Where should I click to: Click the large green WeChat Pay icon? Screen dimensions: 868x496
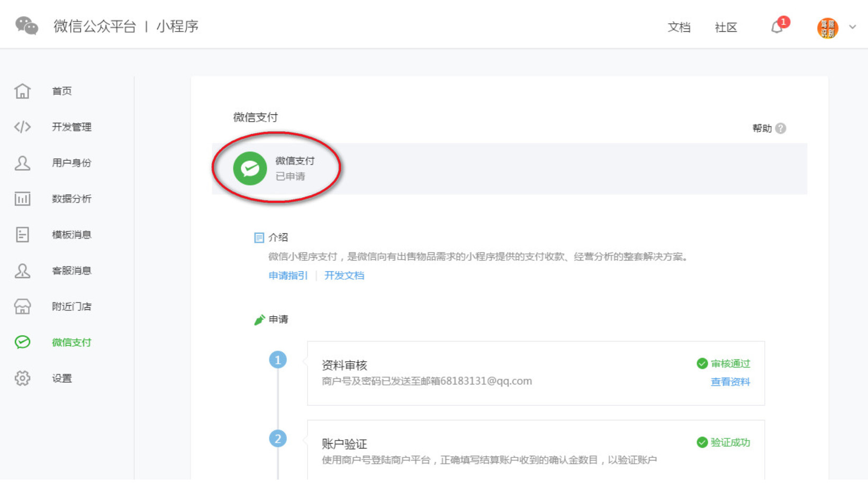click(250, 169)
